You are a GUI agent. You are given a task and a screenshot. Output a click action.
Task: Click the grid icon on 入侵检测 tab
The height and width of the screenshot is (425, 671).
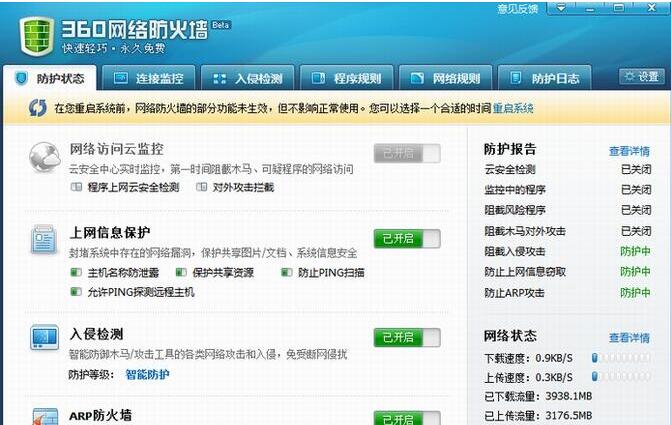pyautogui.click(x=220, y=78)
